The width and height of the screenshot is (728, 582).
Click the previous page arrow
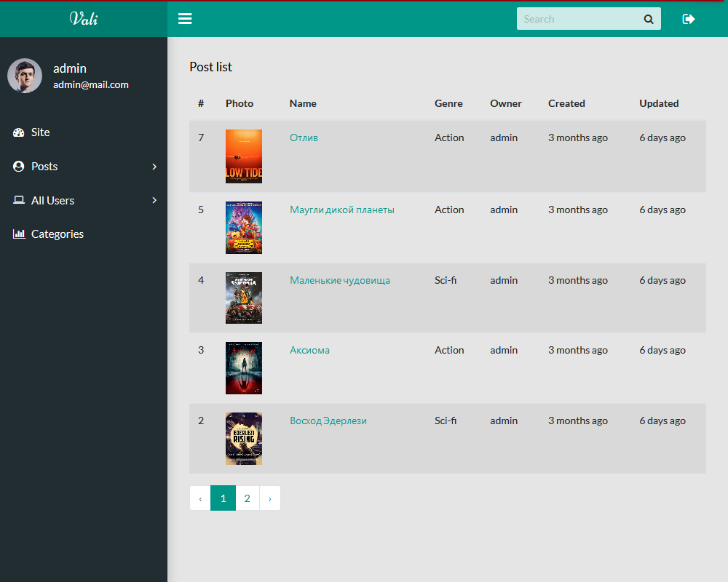(200, 498)
